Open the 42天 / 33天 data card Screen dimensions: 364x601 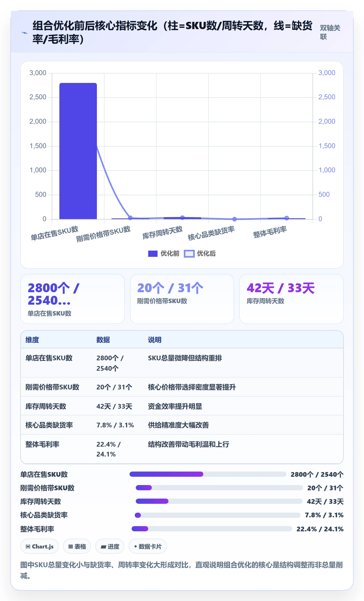tap(291, 299)
